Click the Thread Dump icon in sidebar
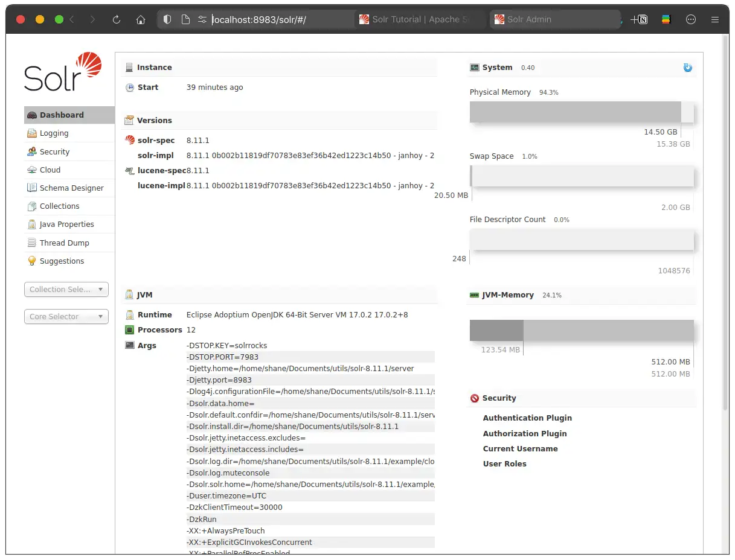The height and width of the screenshot is (560, 735). coord(32,243)
